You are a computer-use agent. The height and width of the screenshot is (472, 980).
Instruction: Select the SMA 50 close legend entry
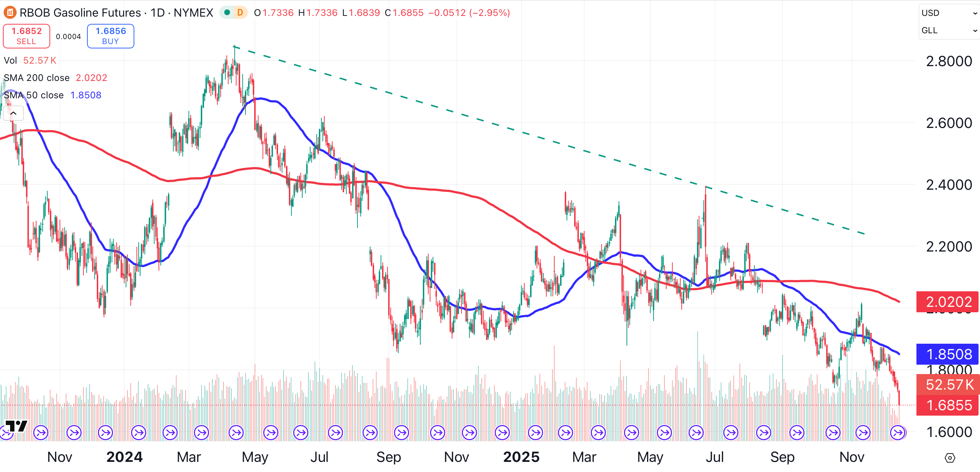[x=34, y=95]
